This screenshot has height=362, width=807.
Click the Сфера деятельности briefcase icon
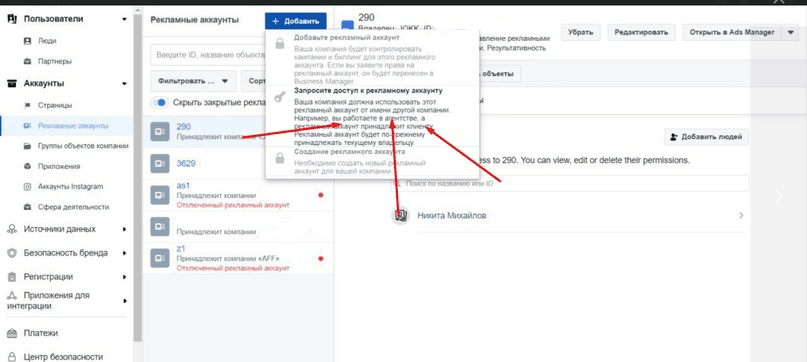[28, 207]
